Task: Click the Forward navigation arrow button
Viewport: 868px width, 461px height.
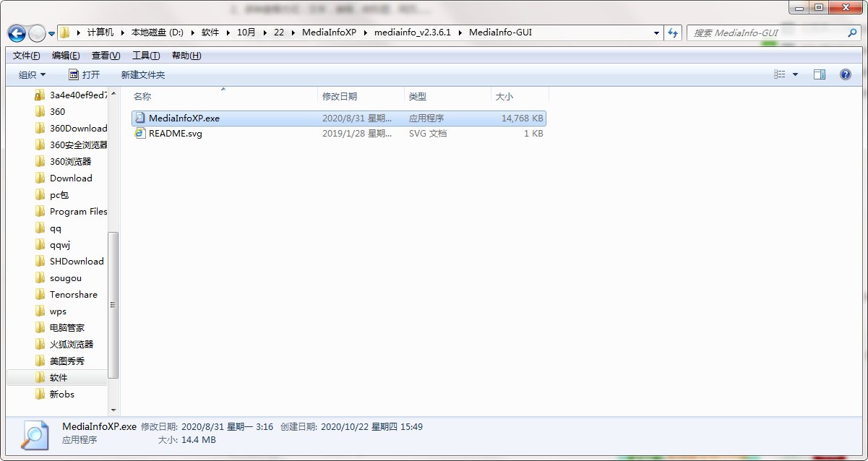Action: click(x=36, y=33)
